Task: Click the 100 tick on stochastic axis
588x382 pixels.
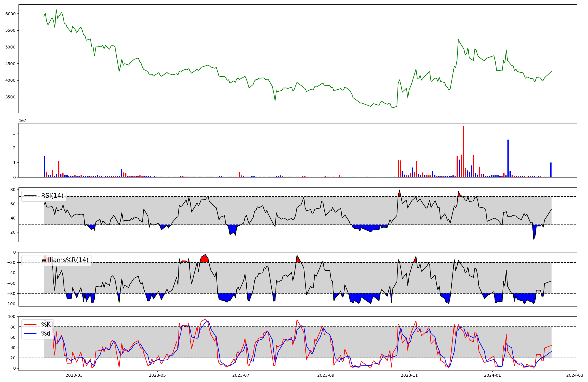Action: pyautogui.click(x=12, y=317)
